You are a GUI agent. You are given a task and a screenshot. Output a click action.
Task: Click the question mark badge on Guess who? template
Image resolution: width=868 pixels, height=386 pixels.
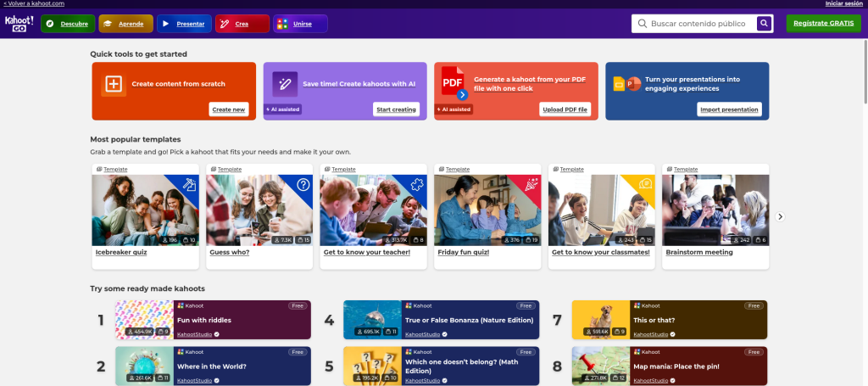point(303,185)
